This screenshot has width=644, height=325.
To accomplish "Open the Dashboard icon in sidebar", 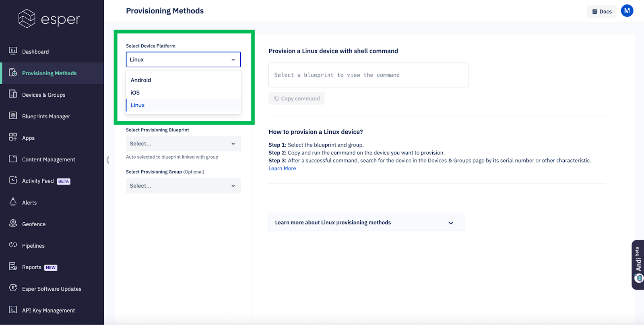I will tap(13, 51).
